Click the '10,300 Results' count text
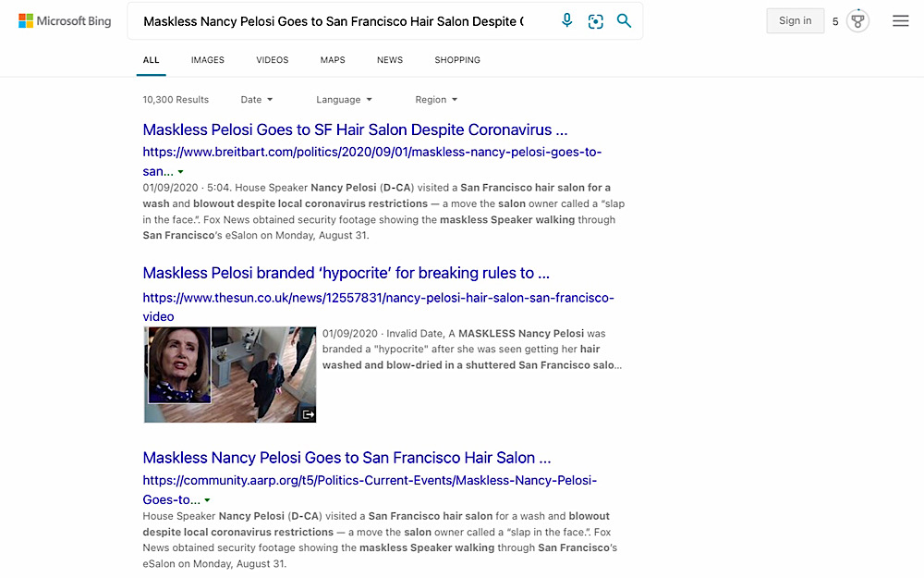The height and width of the screenshot is (578, 924). (176, 100)
